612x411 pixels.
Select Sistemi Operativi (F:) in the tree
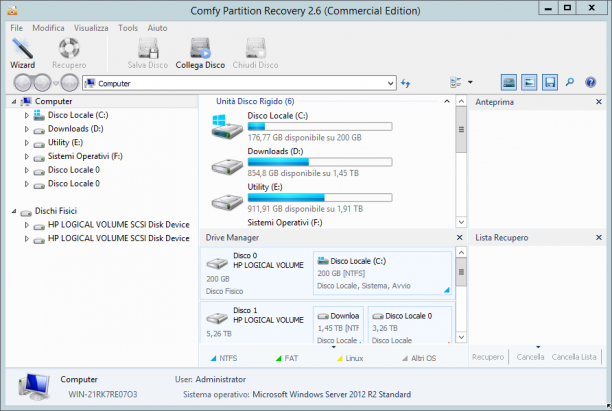85,156
